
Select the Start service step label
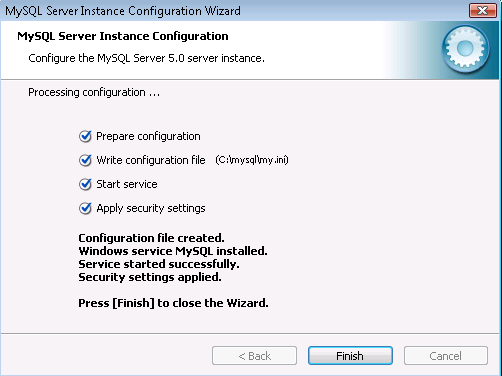pos(127,184)
